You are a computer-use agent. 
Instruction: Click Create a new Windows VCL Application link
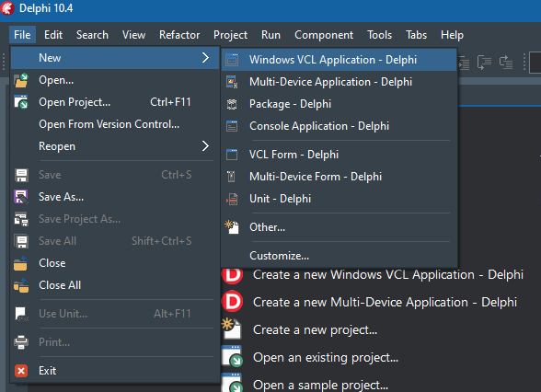pyautogui.click(x=388, y=274)
